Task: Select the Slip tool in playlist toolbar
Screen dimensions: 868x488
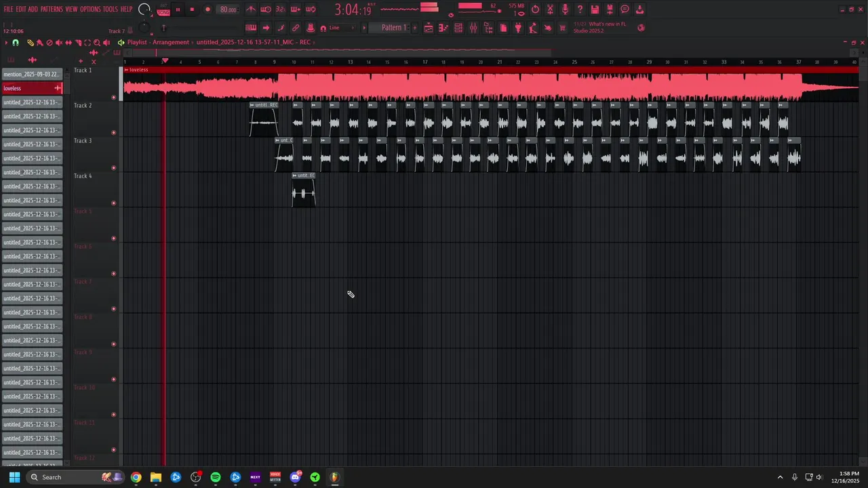Action: 68,43
